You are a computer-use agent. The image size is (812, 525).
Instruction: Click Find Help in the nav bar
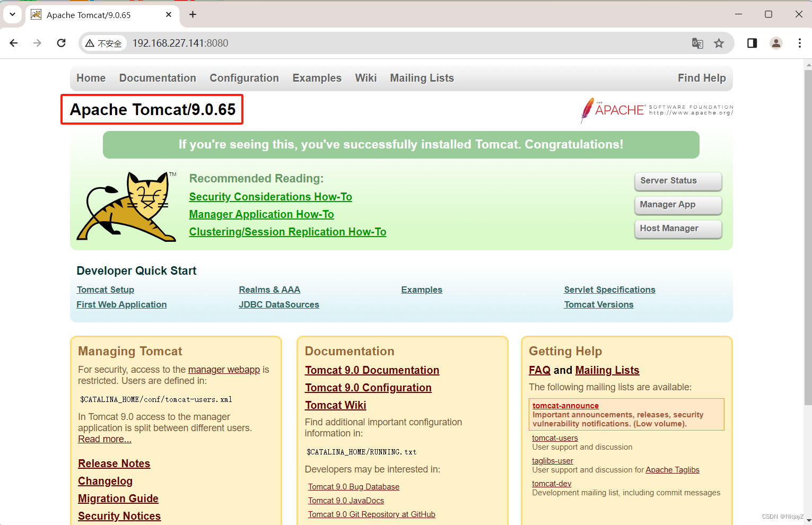coord(702,78)
